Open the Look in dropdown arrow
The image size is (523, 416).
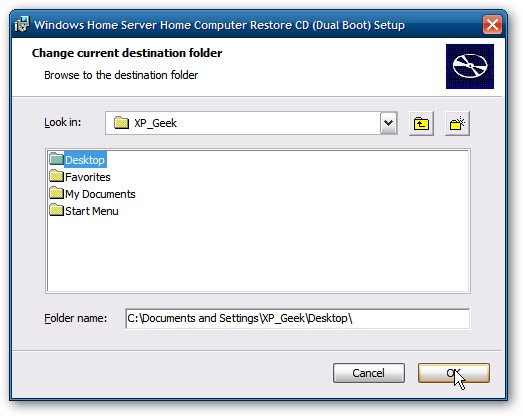388,123
